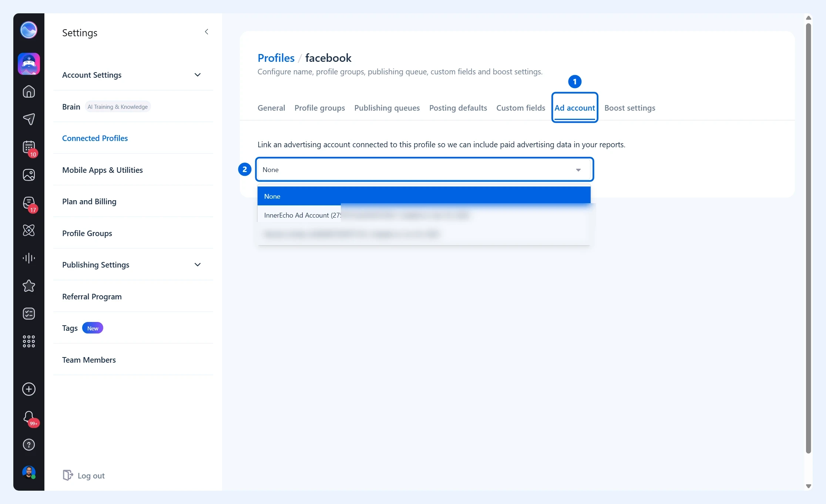The height and width of the screenshot is (504, 826).
Task: Open the ad account dropdown showing None
Action: point(424,169)
